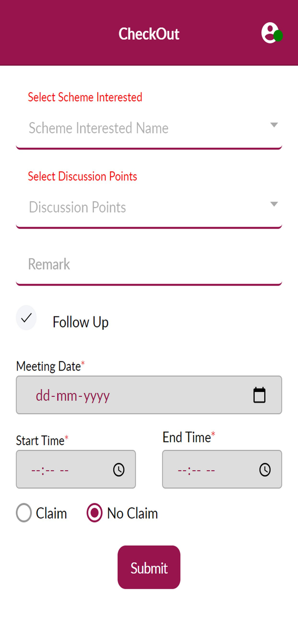Click the Select Discussion Points label
Screen dimensions: 298x644
pos(82,176)
